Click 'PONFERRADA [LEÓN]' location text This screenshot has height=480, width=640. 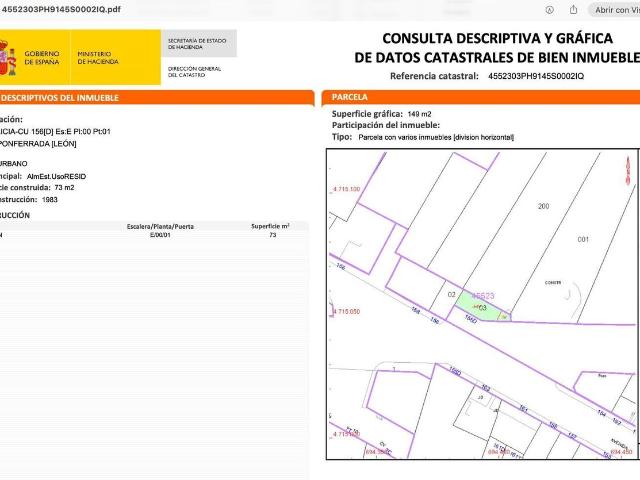(x=38, y=144)
